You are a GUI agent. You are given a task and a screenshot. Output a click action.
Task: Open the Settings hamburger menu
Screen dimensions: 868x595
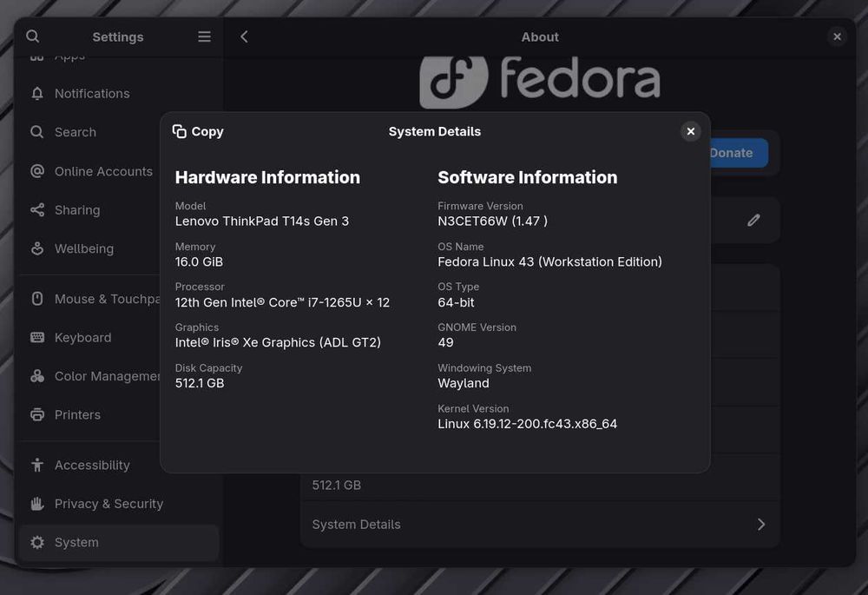coord(204,36)
